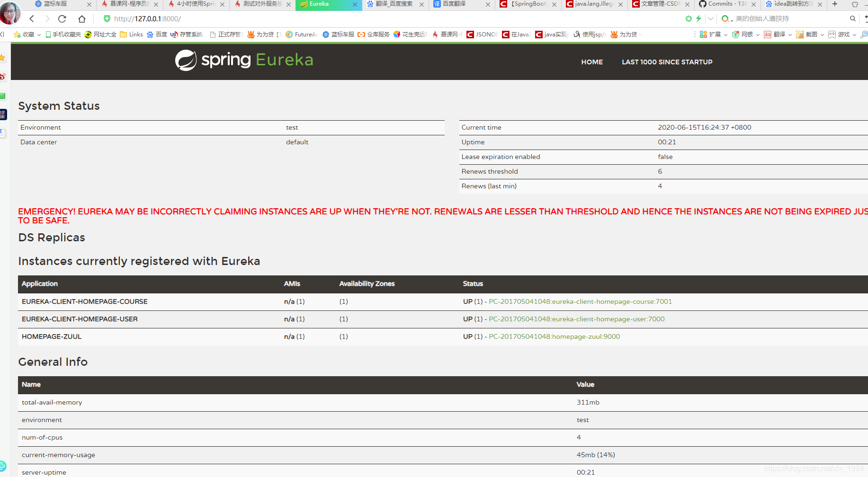The height and width of the screenshot is (477, 868).
Task: Click the green security shield in address bar
Action: 107,19
